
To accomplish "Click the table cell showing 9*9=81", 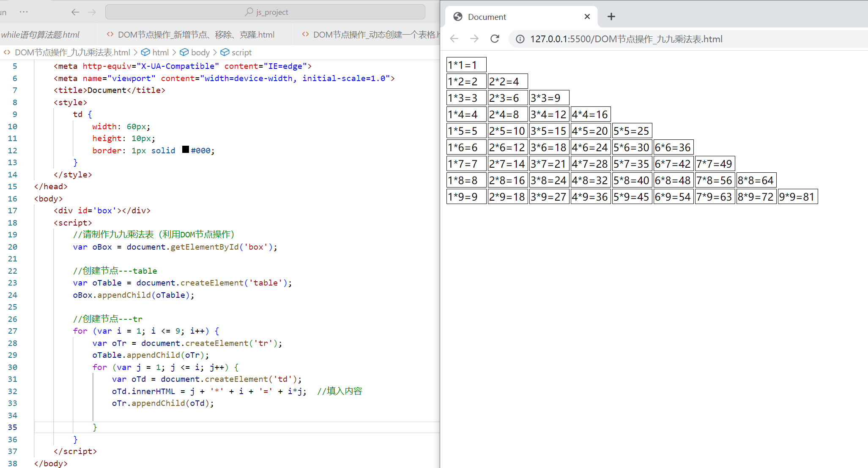I will [x=798, y=196].
